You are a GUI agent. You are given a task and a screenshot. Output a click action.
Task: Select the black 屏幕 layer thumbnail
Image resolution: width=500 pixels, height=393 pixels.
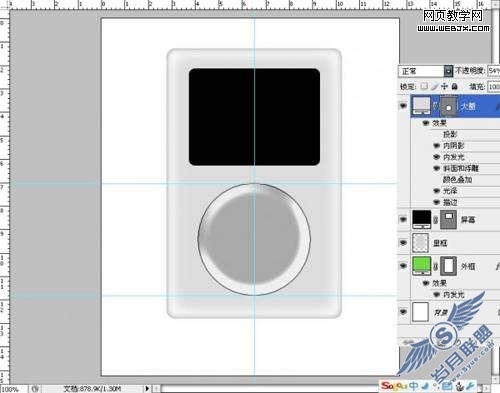point(422,219)
